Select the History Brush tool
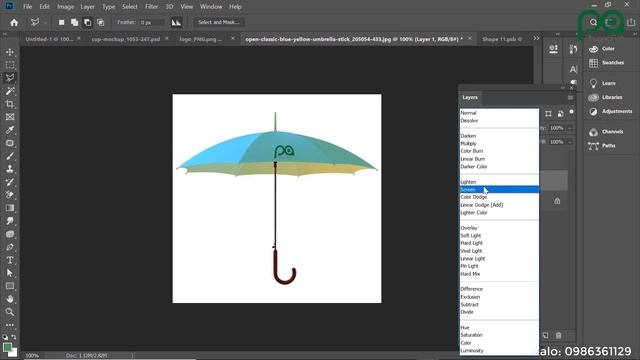This screenshot has width=640, height=360. coord(10,182)
